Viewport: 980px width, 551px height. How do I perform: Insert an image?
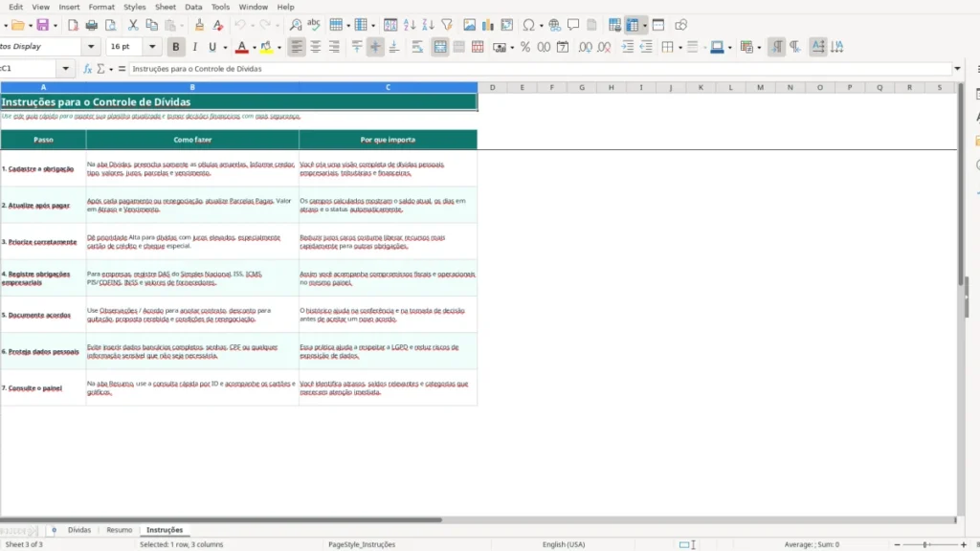point(469,25)
